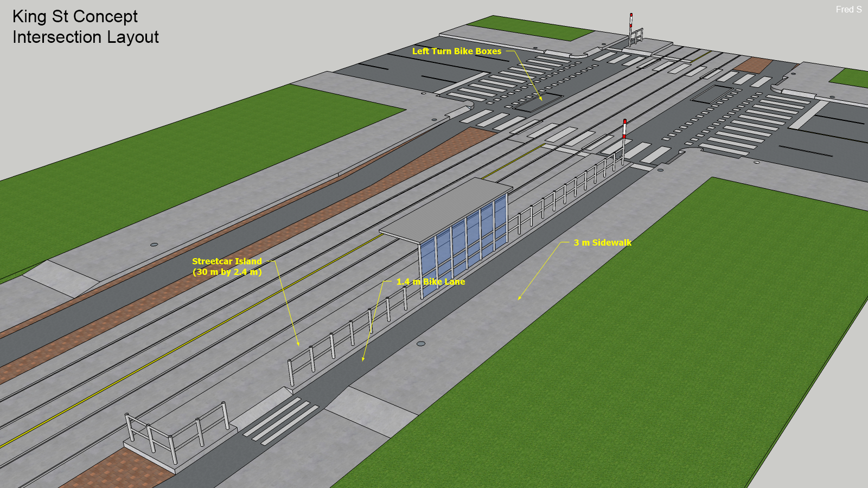The image size is (868, 488).
Task: Select the "Fred S" author watermark
Action: [848, 9]
